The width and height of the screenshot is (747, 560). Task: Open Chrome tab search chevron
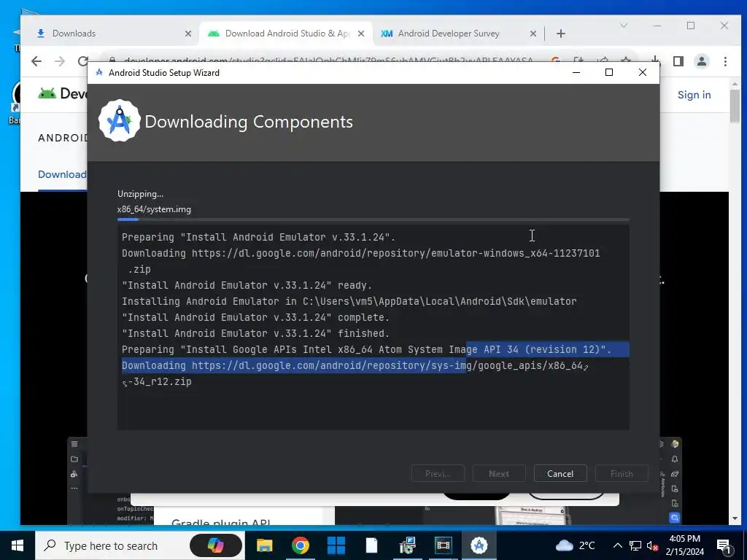(624, 26)
